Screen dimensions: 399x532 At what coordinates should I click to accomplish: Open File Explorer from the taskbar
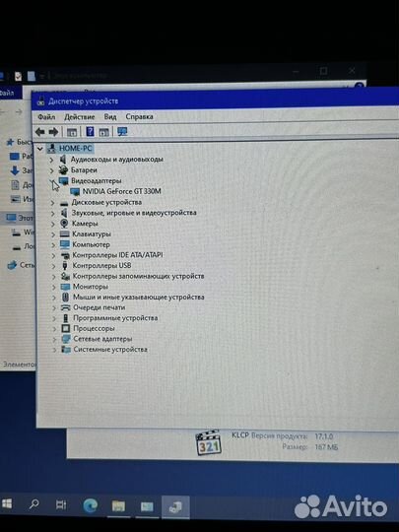(118, 506)
